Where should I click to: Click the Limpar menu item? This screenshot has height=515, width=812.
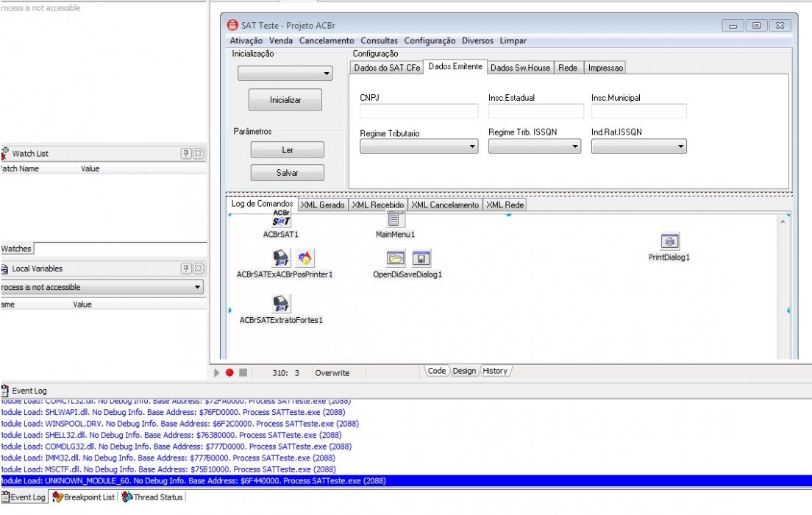(x=513, y=40)
